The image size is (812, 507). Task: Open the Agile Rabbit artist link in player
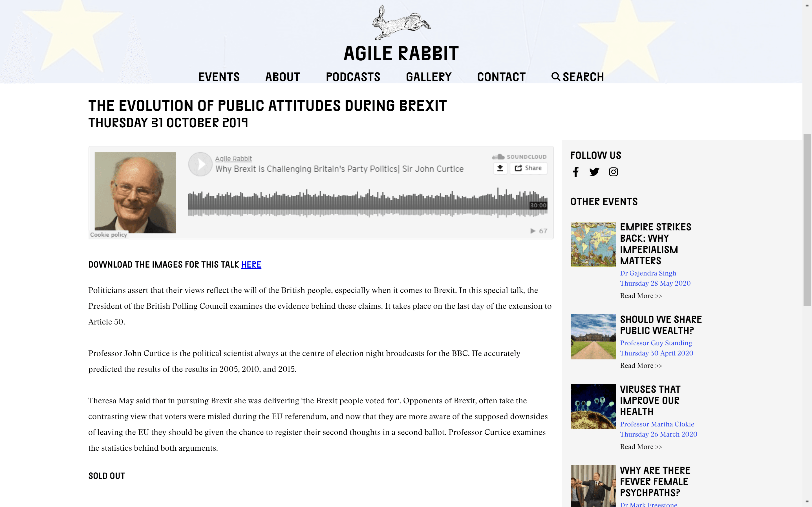click(233, 159)
